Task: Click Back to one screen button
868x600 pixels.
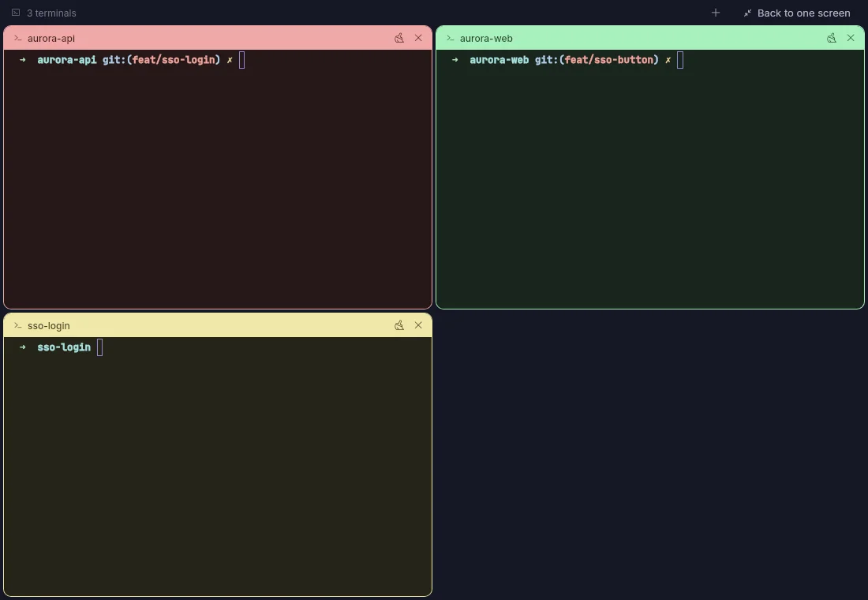Action: (x=797, y=13)
